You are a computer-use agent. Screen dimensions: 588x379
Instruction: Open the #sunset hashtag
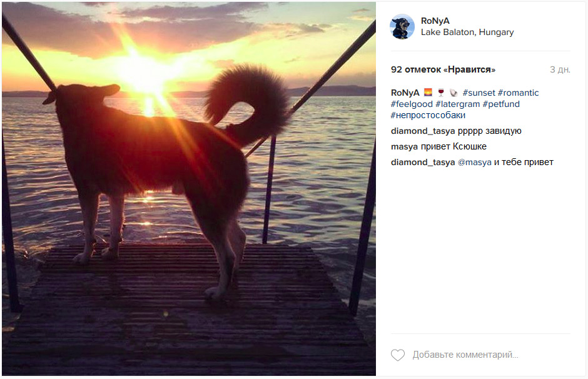(479, 93)
